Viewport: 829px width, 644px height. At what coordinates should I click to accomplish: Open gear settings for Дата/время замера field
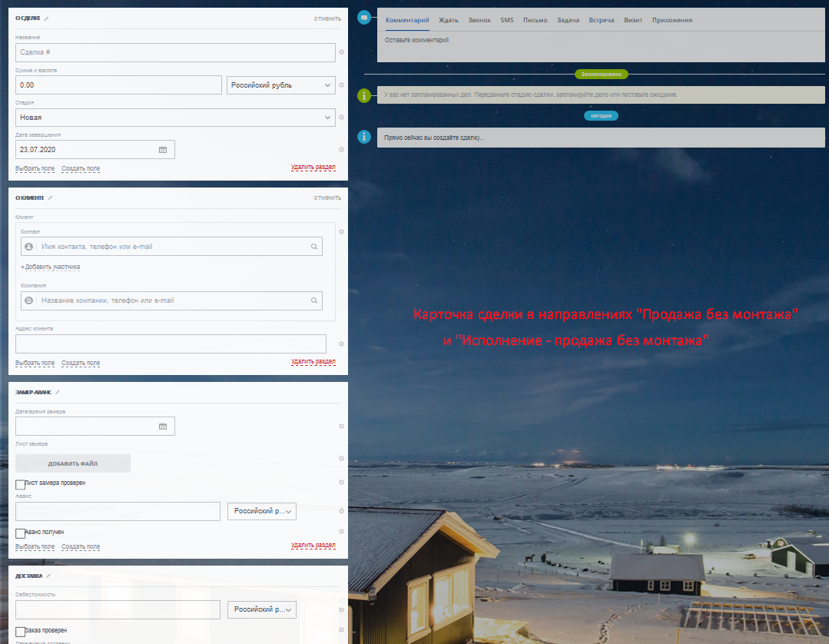pos(342,427)
